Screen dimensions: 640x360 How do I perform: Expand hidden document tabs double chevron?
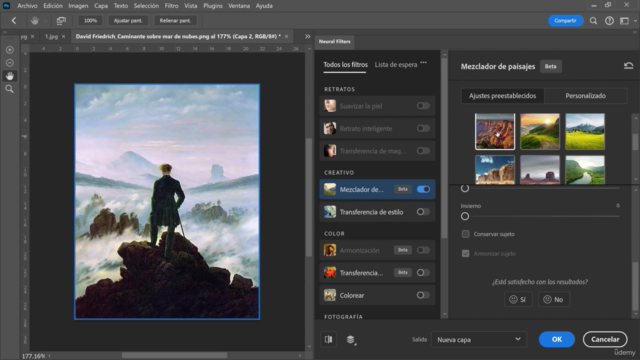(307, 36)
